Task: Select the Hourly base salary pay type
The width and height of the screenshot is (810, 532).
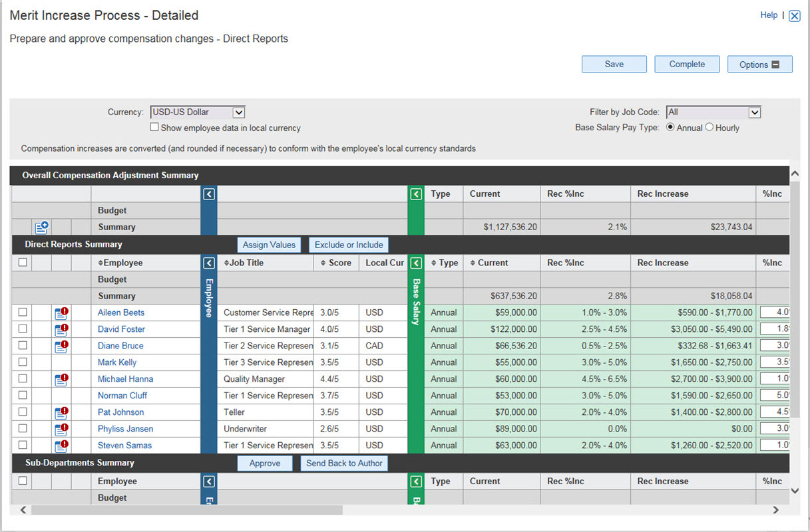Action: point(709,128)
